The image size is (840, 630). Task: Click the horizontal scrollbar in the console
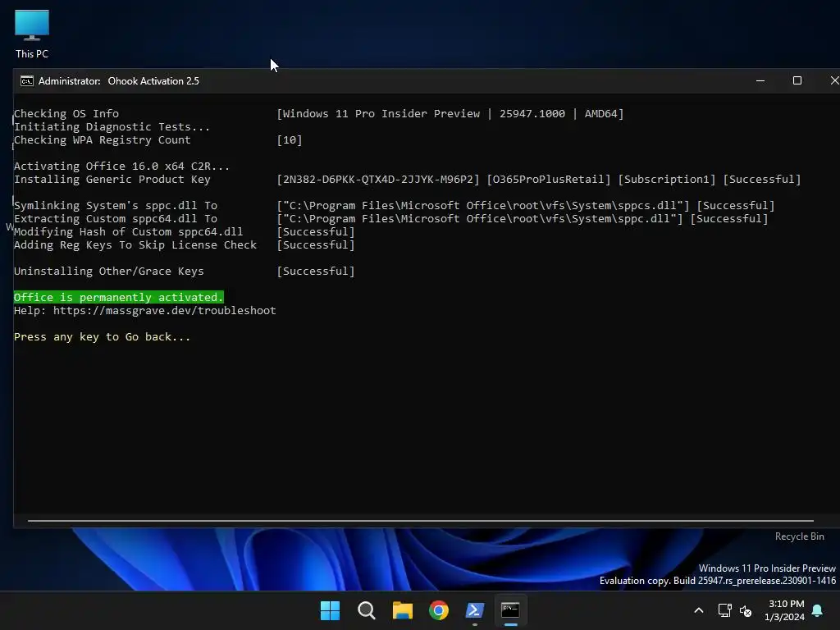pyautogui.click(x=421, y=520)
